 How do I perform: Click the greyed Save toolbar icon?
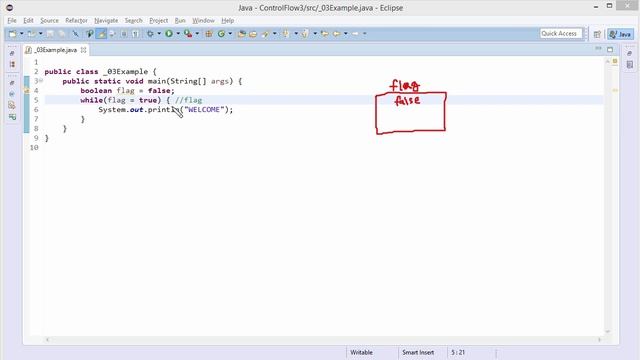click(x=50, y=34)
